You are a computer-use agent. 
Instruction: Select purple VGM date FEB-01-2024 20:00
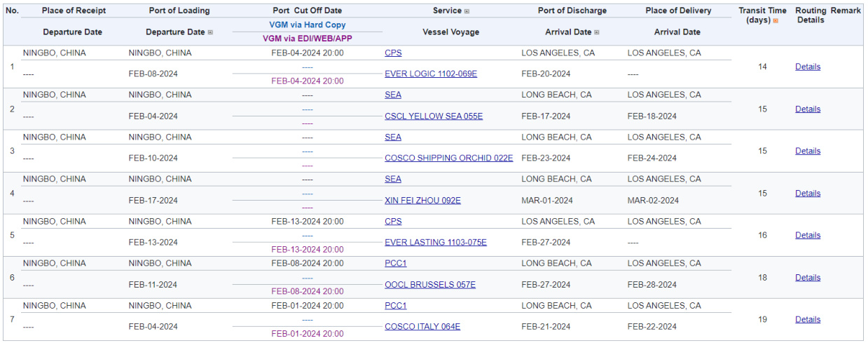pyautogui.click(x=308, y=334)
